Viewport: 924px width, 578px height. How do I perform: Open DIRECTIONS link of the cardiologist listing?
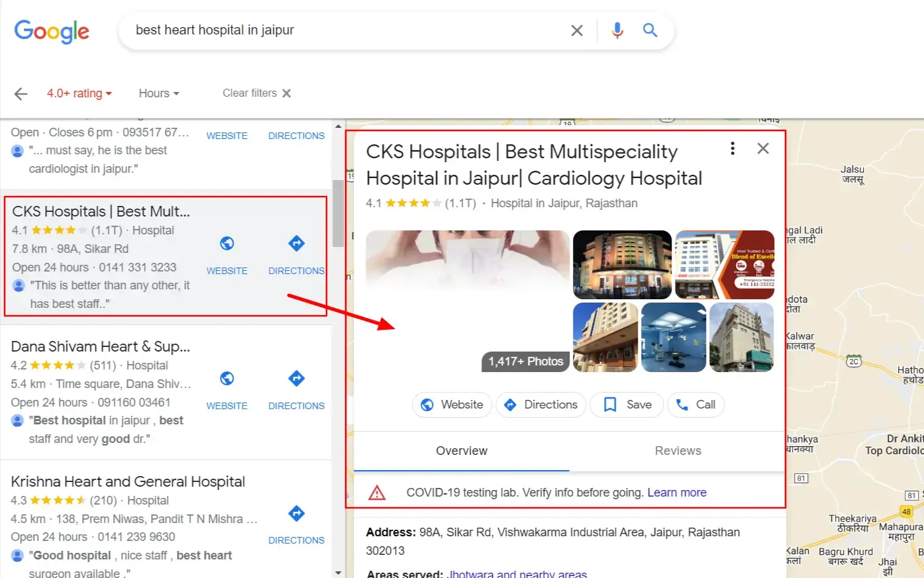[x=297, y=136]
